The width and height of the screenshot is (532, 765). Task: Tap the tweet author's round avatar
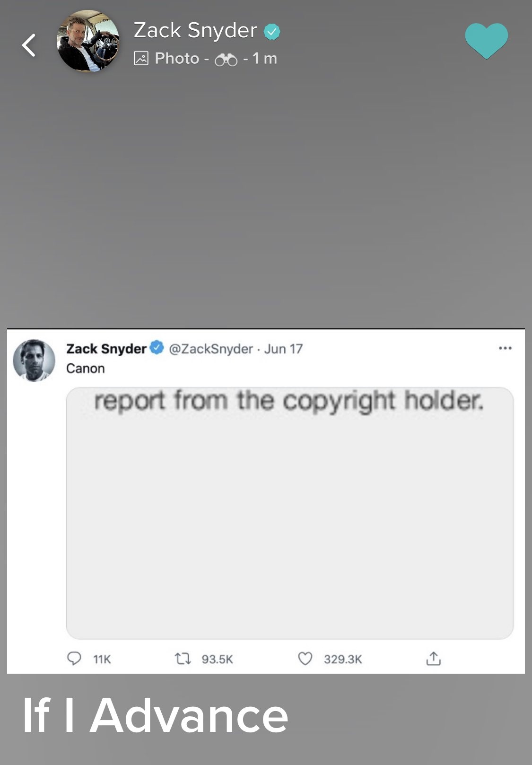[34, 361]
